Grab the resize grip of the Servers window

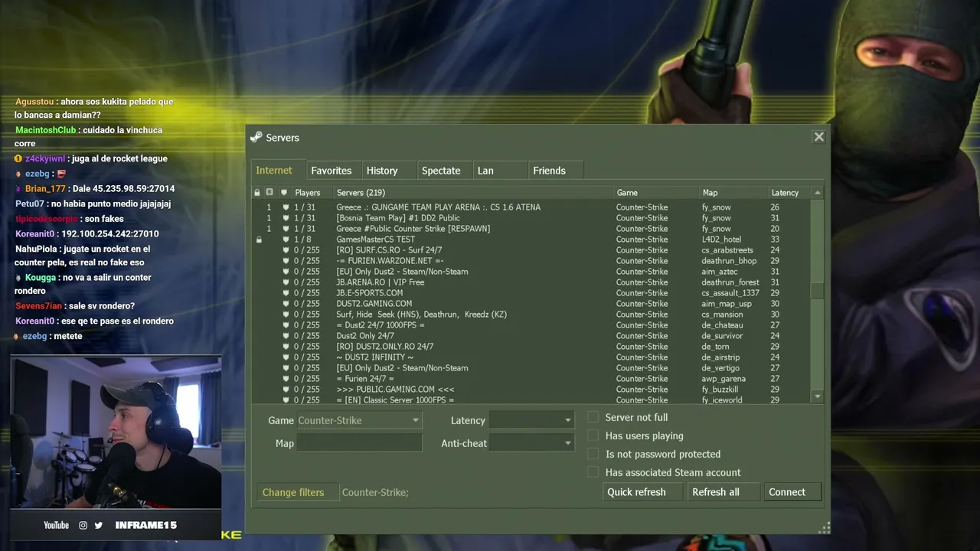824,527
